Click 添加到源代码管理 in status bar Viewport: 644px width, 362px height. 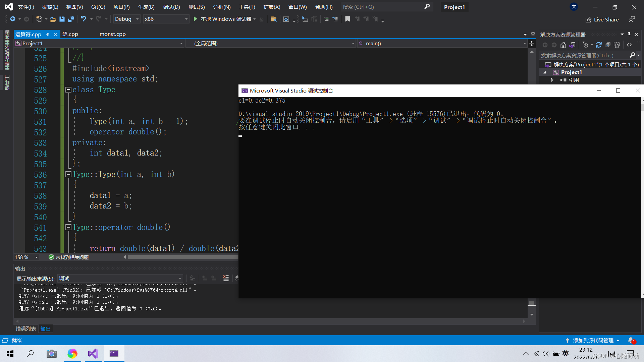coord(592,341)
